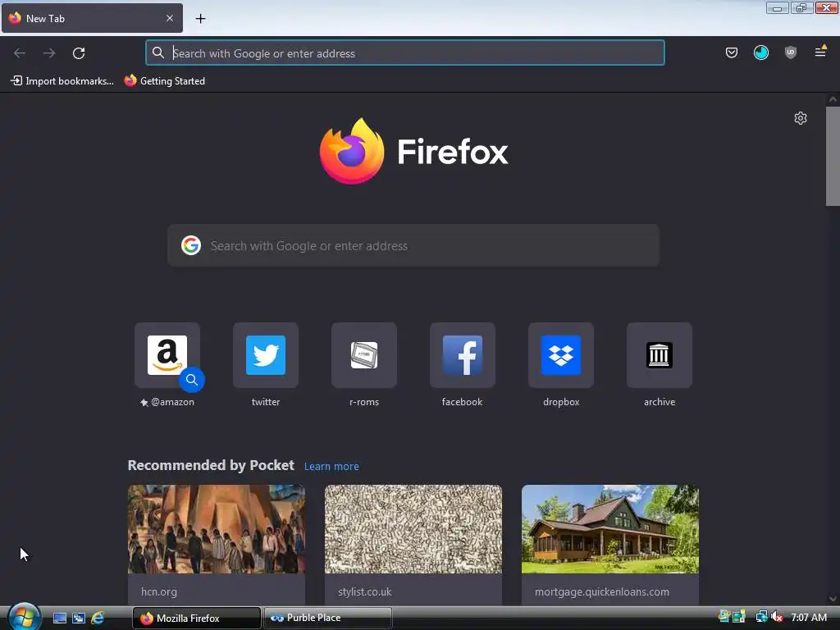The width and height of the screenshot is (840, 630).
Task: Open new tab personalize gear icon
Action: [801, 118]
